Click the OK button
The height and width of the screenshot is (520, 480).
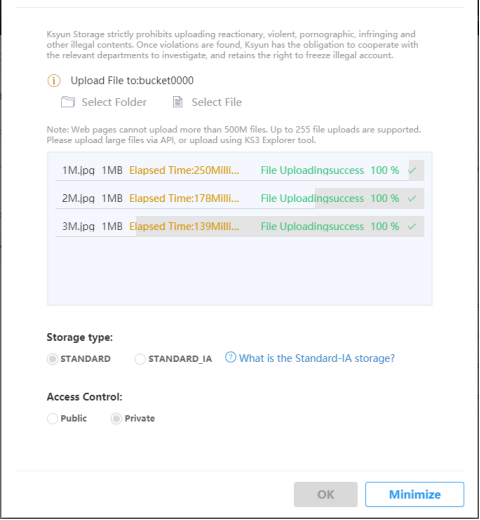coord(326,494)
